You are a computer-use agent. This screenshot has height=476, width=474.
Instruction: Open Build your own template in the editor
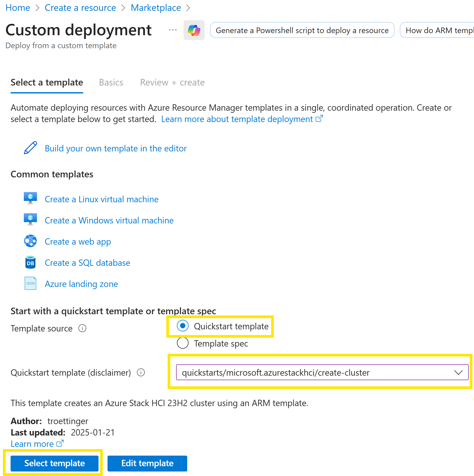[116, 148]
